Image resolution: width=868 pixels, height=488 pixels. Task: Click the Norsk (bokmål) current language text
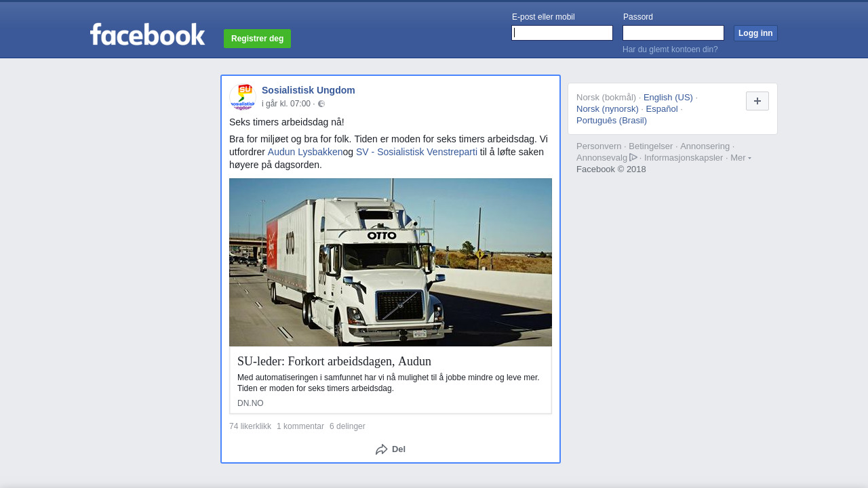point(606,97)
